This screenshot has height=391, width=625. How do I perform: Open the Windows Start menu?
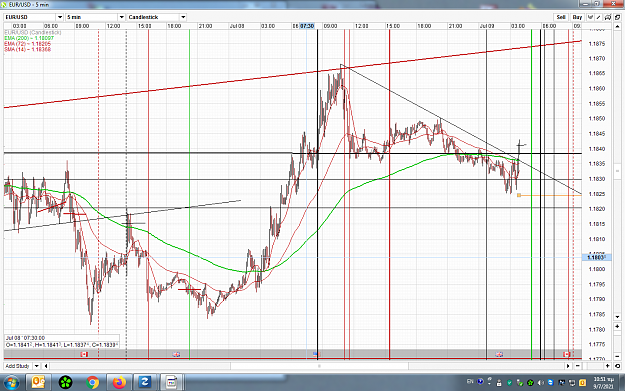point(11,383)
